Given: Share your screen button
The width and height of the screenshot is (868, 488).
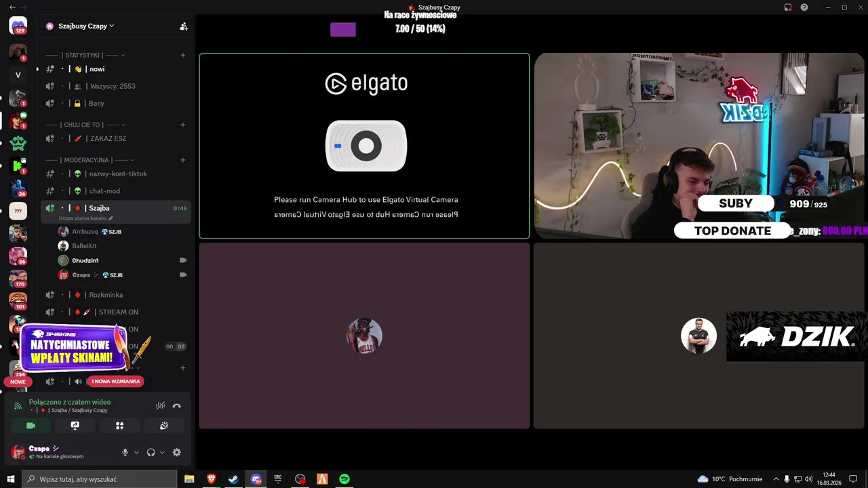Looking at the screenshot, I should click(x=75, y=426).
